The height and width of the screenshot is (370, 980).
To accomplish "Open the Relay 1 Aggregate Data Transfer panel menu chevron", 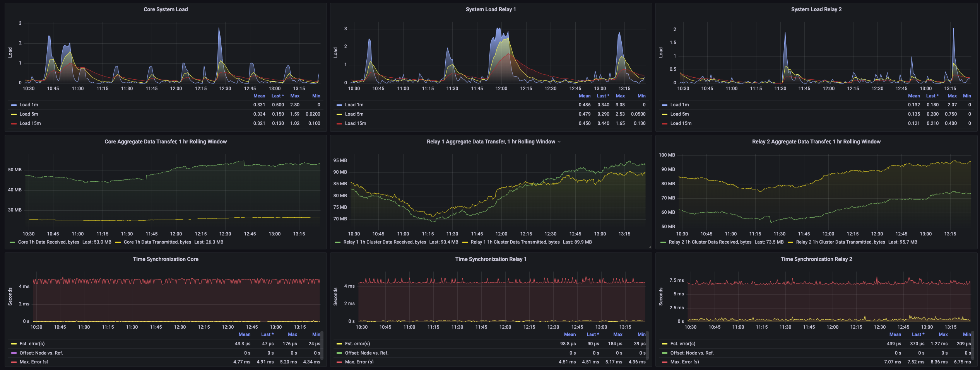I will [x=559, y=142].
